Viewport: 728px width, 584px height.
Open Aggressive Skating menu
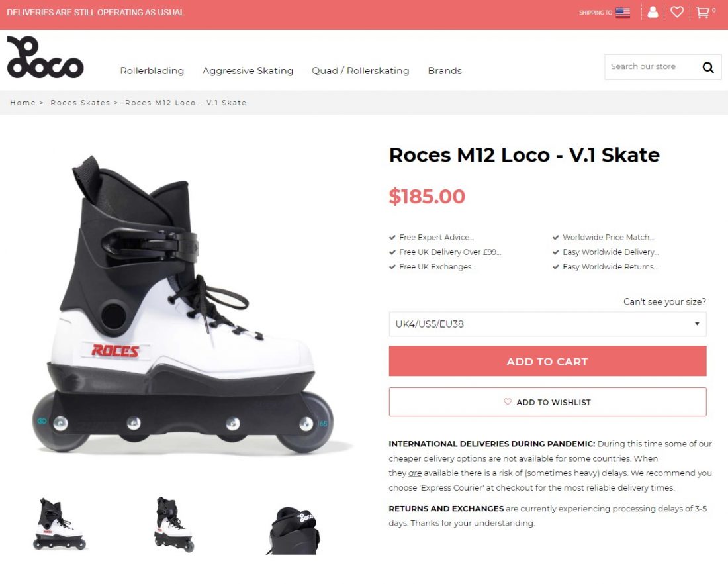[x=248, y=71]
